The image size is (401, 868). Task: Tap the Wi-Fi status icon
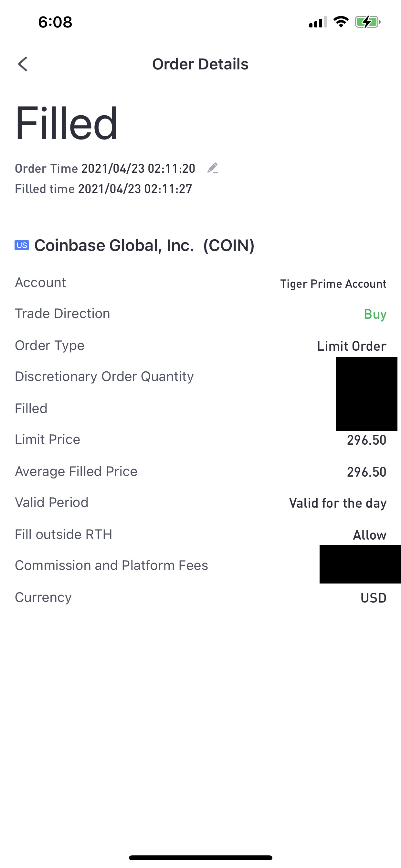[341, 22]
